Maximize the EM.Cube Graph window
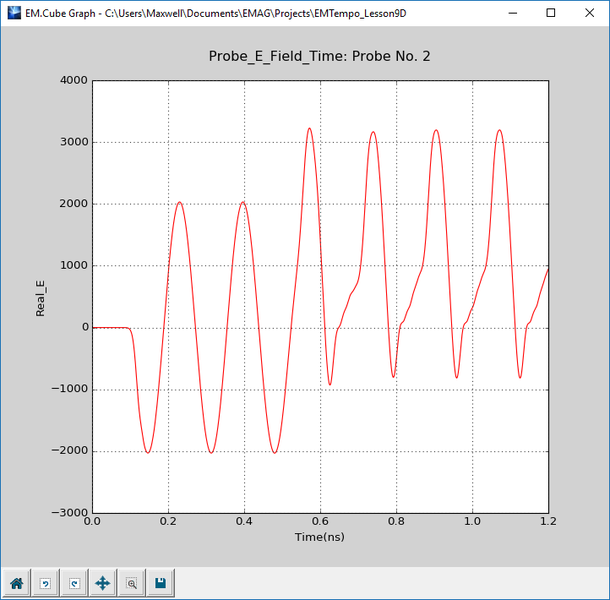 [550, 14]
